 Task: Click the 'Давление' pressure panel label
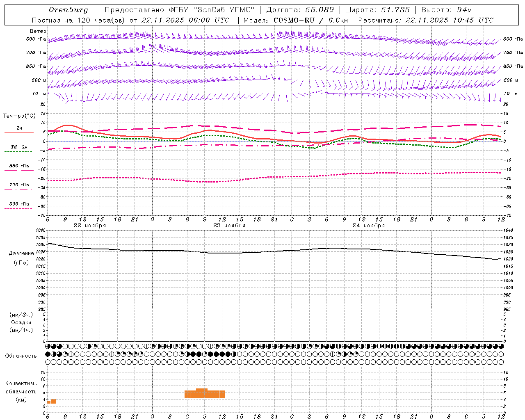coord(21,253)
